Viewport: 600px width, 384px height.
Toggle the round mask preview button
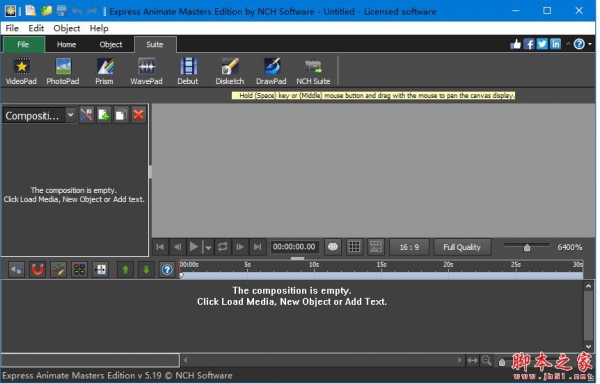point(333,247)
